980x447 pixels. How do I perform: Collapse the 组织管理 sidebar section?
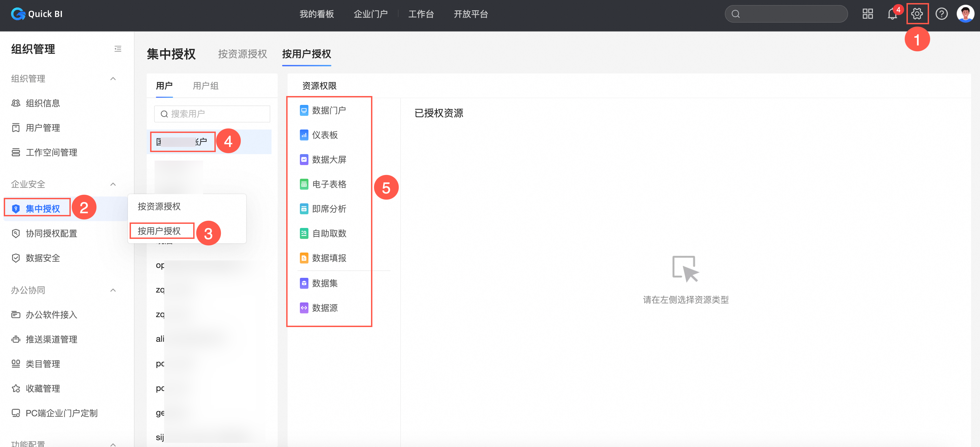click(113, 79)
